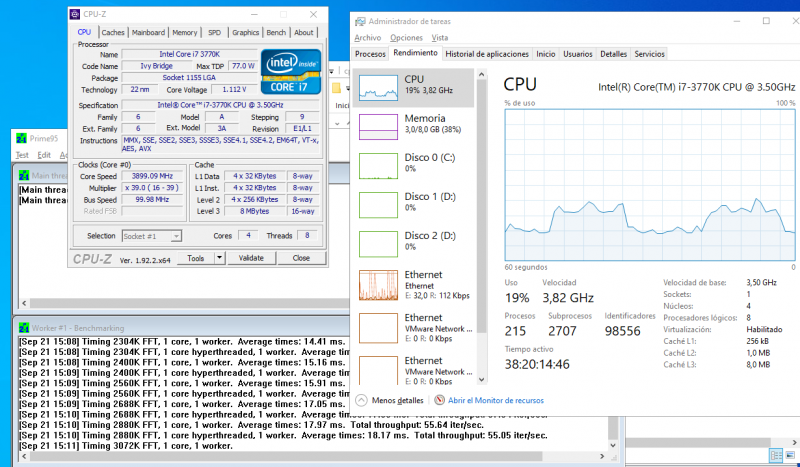Select the Memoria item in performance list
Screen dimensions: 800x467
413,127
